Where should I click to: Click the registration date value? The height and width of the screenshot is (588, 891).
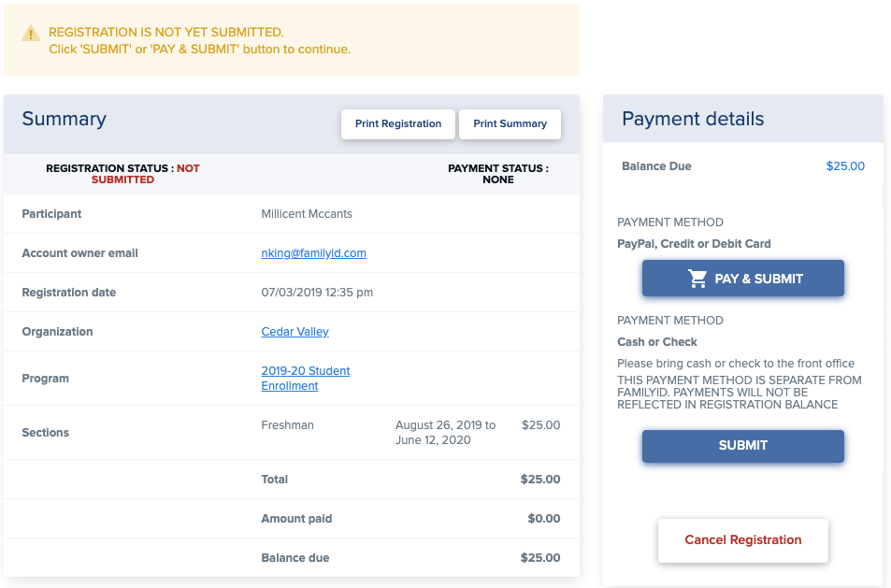317,293
